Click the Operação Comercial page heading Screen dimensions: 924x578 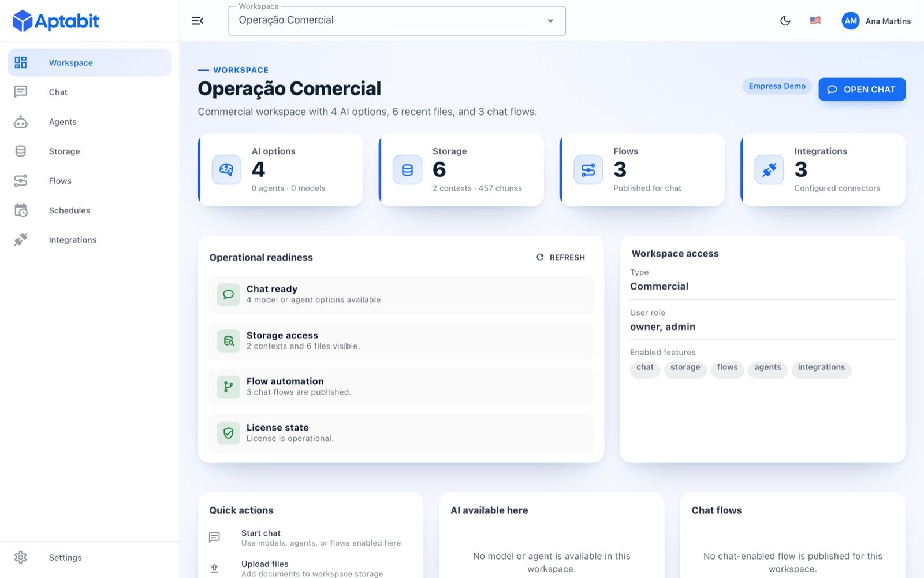(x=289, y=88)
